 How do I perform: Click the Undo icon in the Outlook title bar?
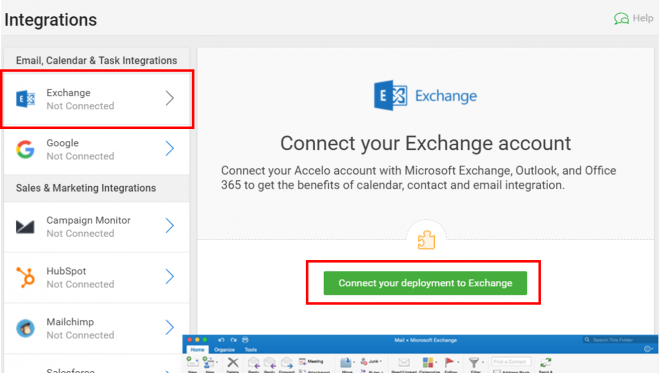(221, 340)
